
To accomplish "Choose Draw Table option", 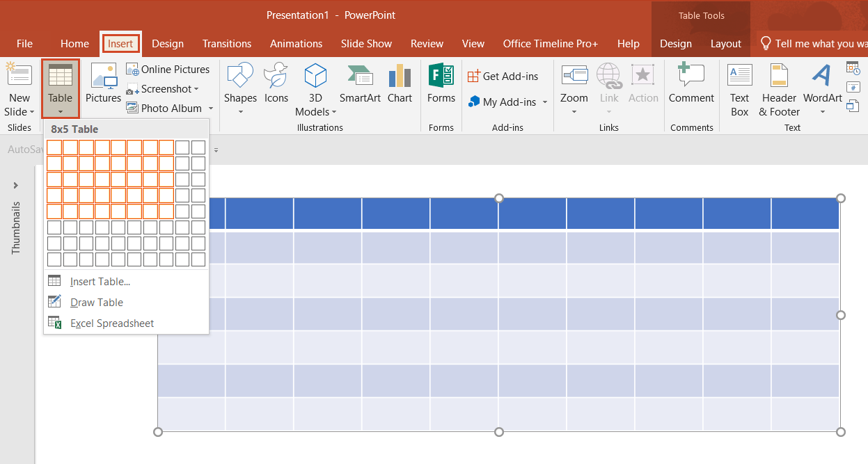I will pos(95,302).
